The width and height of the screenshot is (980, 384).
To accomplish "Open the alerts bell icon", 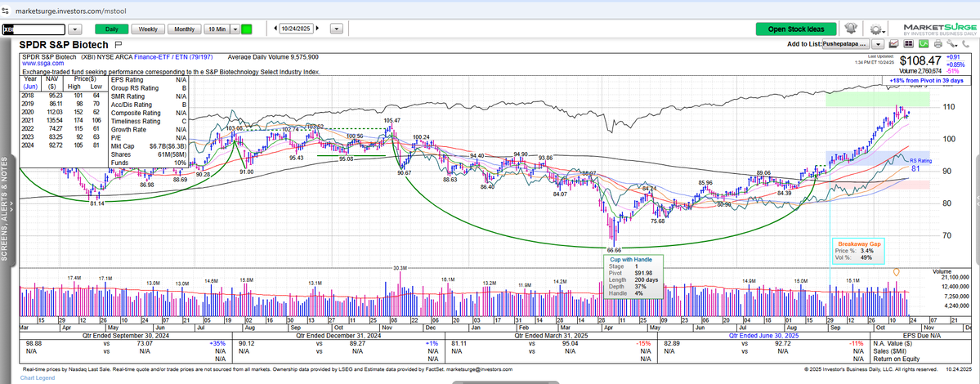I will (851, 29).
